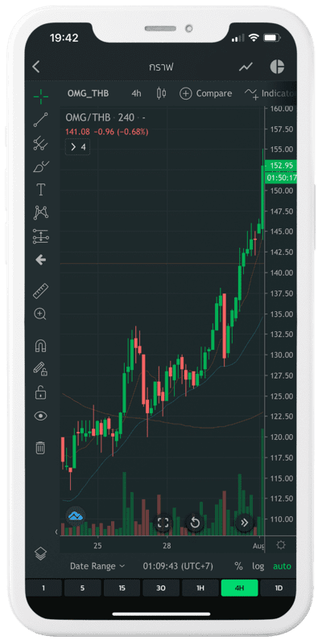Select the text annotation tool

point(40,190)
